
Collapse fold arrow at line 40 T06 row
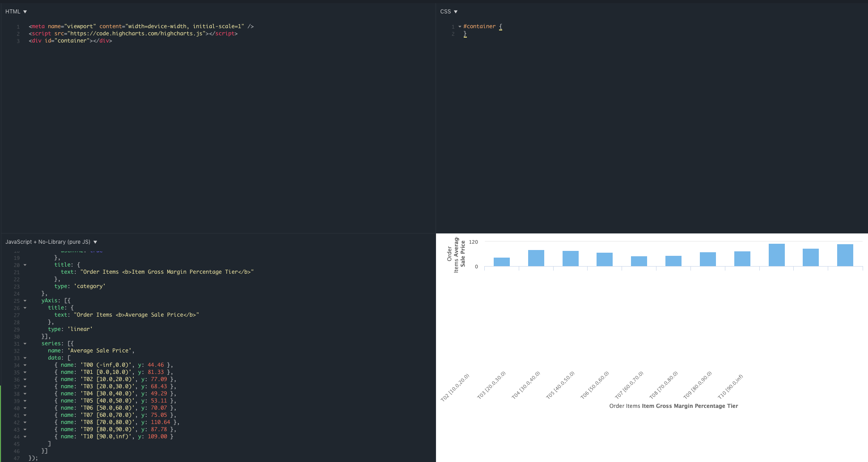pos(25,408)
